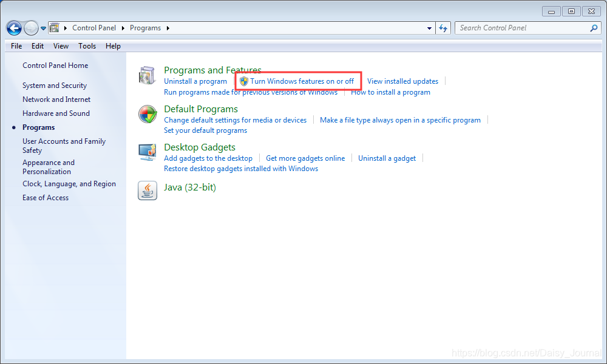Click the Refresh button beside address bar
The width and height of the screenshot is (607, 364).
[443, 29]
